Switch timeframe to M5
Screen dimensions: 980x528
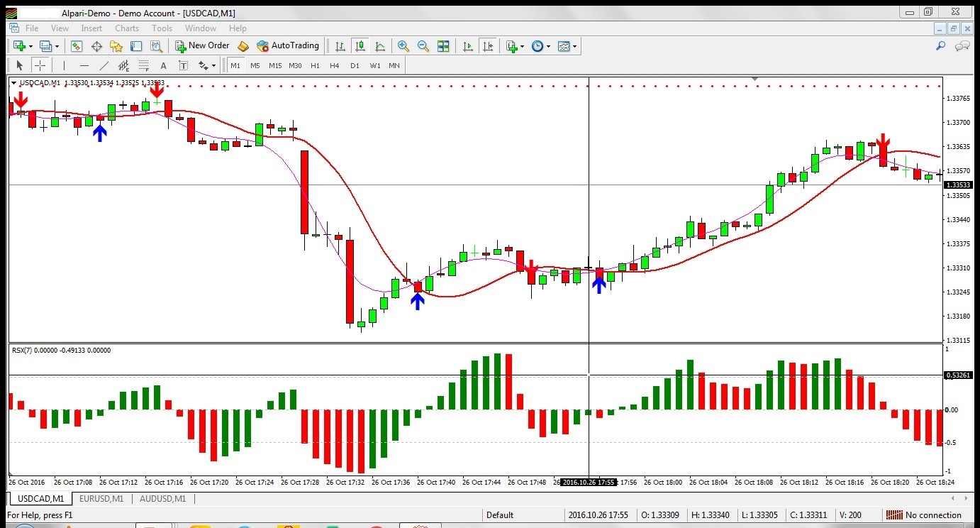[255, 65]
